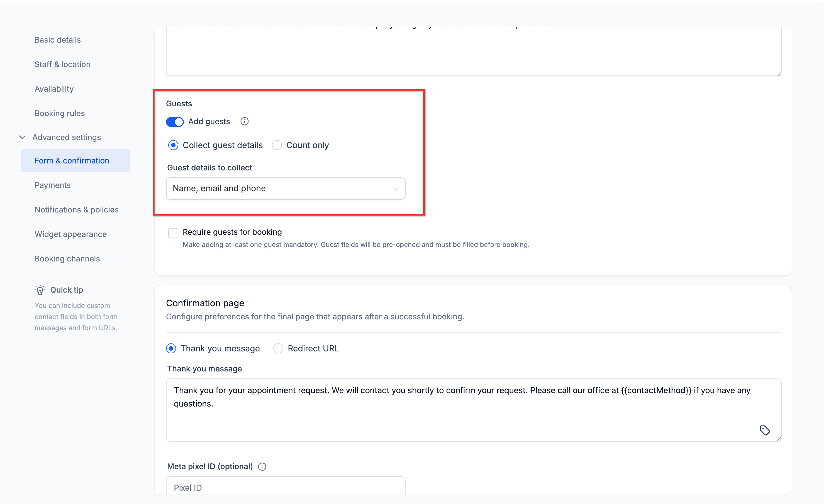Open the merge tag icon in Thank you message box

click(x=764, y=430)
